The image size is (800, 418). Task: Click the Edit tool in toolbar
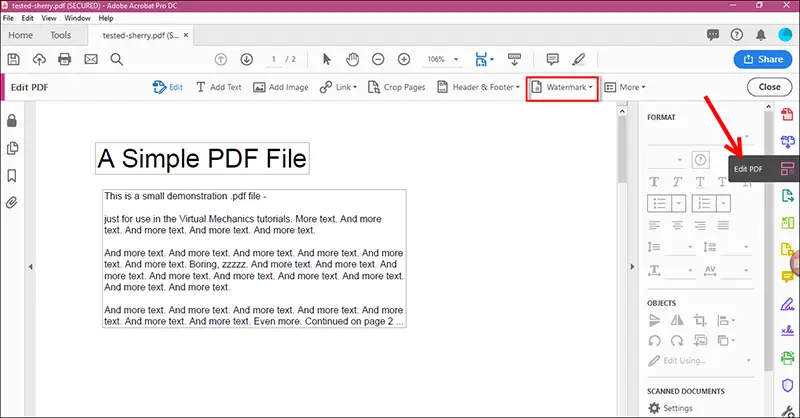168,87
